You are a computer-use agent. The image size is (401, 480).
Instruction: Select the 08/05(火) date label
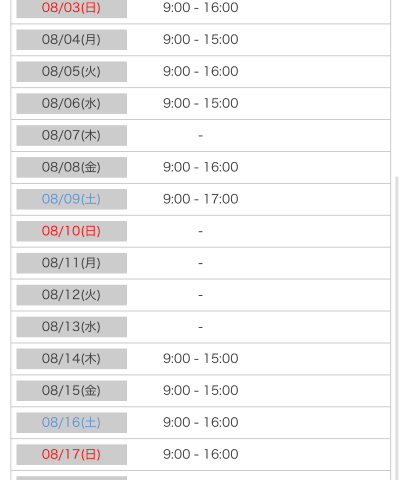[71, 72]
